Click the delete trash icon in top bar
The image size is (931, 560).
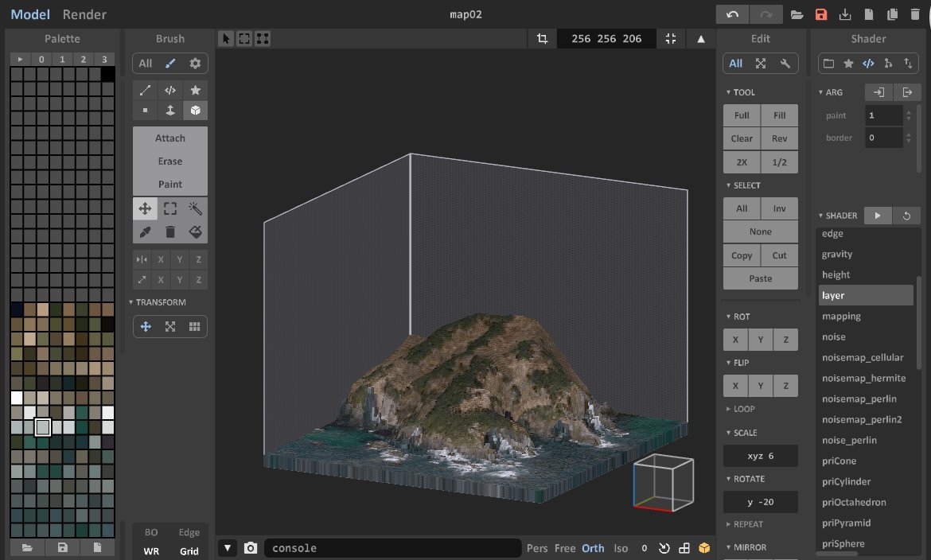[x=915, y=14]
